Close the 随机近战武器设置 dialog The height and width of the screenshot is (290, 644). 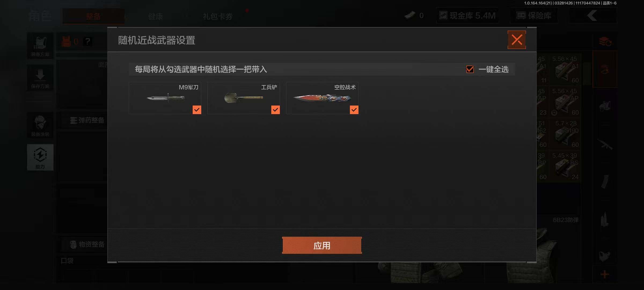pos(517,40)
